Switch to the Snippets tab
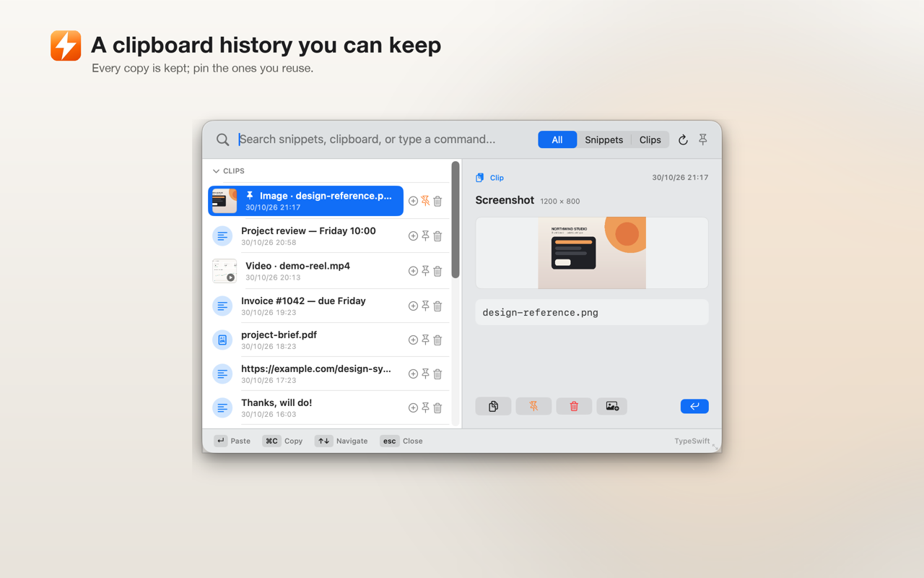This screenshot has height=578, width=924. pos(603,139)
